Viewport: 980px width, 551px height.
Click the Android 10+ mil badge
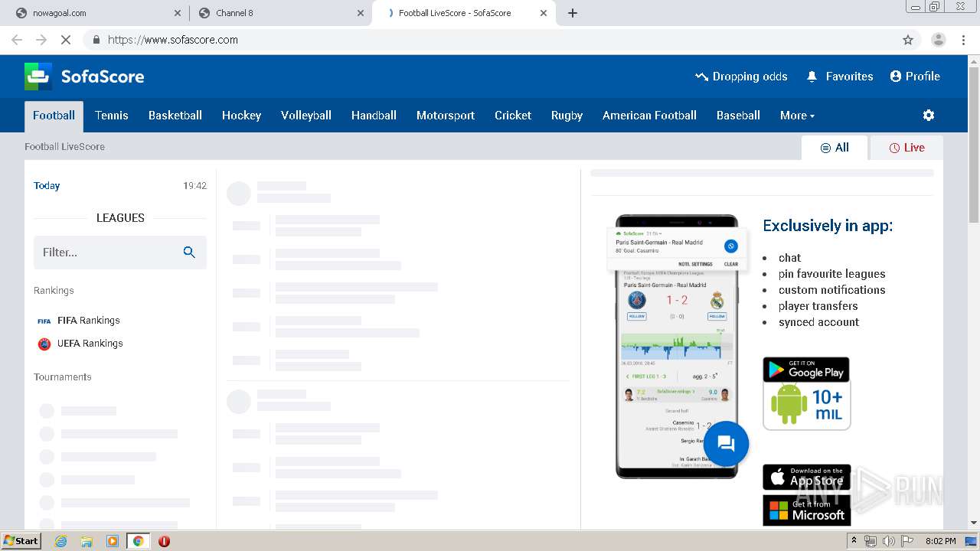807,406
